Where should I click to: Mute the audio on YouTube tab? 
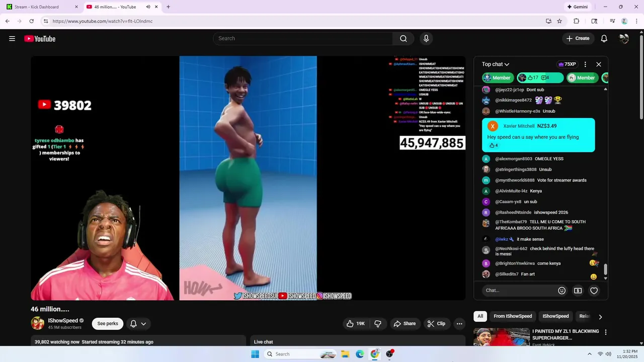click(x=148, y=7)
